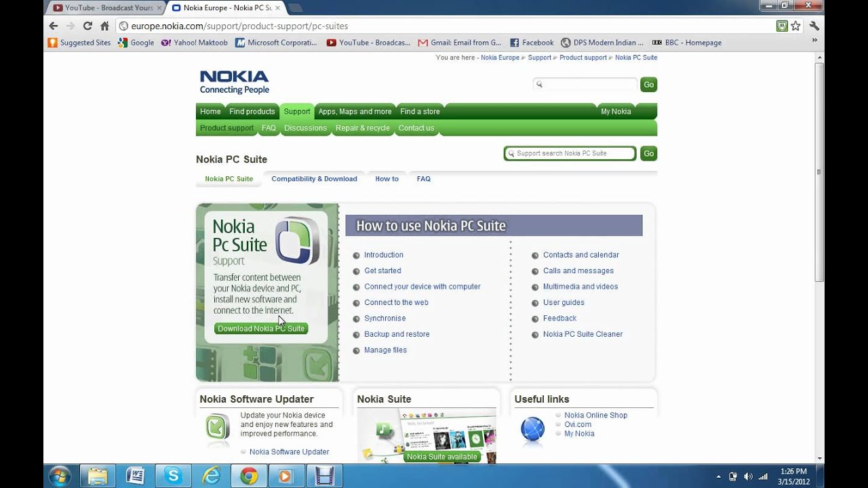The width and height of the screenshot is (868, 488).
Task: Open the Backup and restore link
Action: pyautogui.click(x=397, y=334)
